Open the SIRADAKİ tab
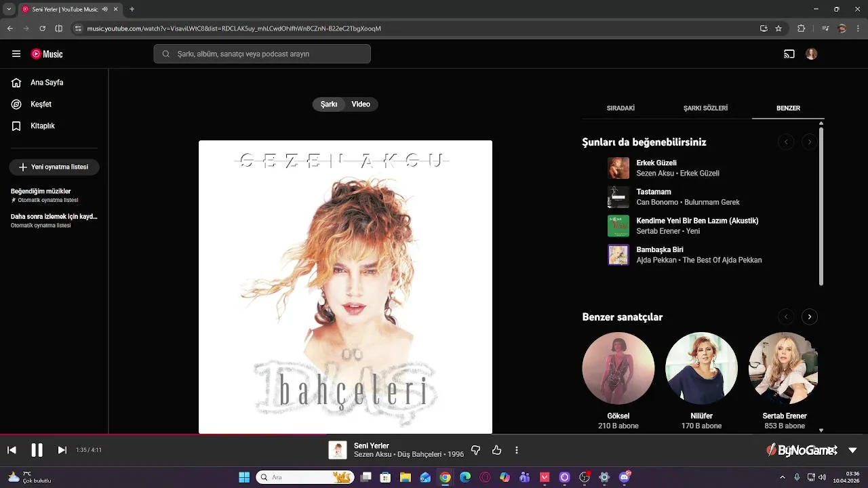This screenshot has width=868, height=488. click(620, 108)
